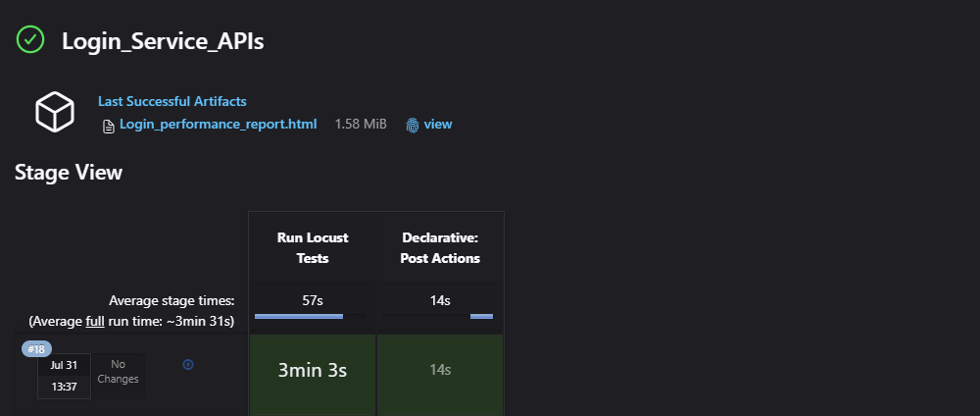Image resolution: width=980 pixels, height=416 pixels.
Task: Click the Post Actions average time bar
Action: coord(481,316)
